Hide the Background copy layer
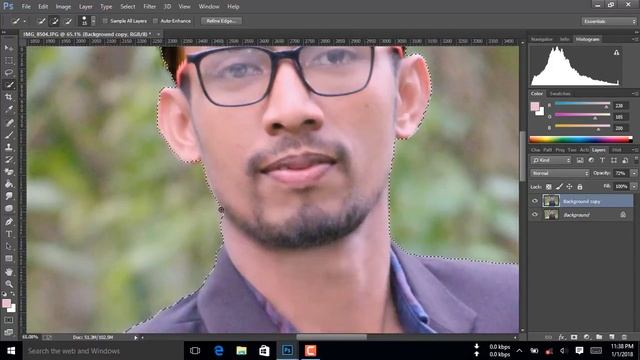Viewport: 640px width, 360px height. click(535, 201)
